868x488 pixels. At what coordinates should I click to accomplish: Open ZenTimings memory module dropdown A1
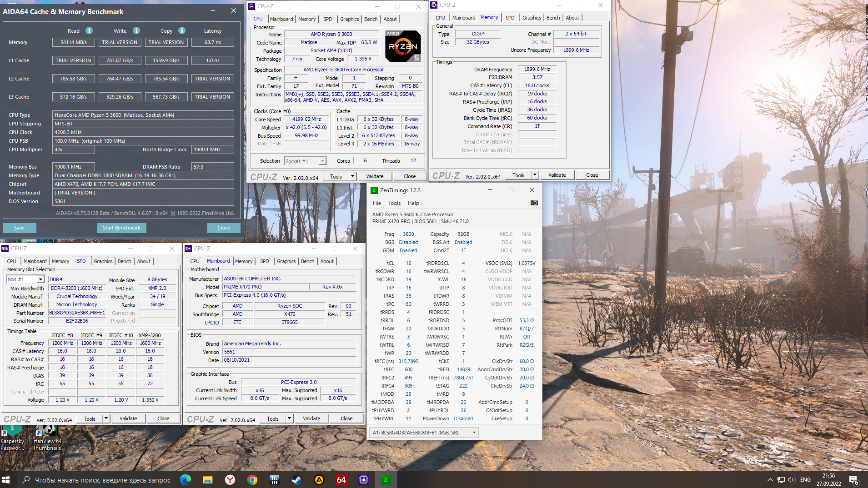click(424, 433)
